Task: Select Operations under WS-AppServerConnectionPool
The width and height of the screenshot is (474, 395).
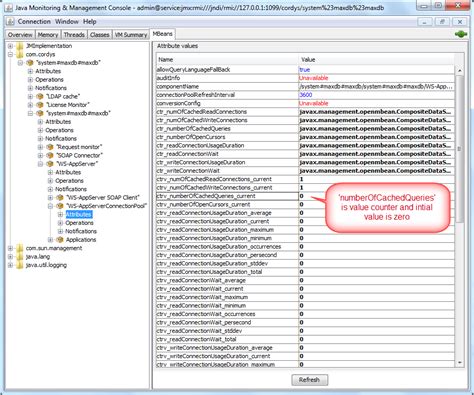Action: (x=79, y=223)
